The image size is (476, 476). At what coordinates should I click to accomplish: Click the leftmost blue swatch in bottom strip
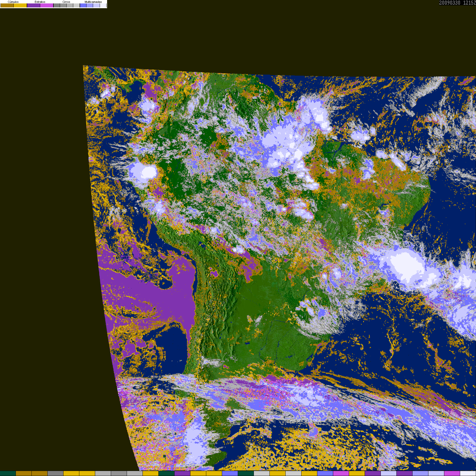click(230, 473)
